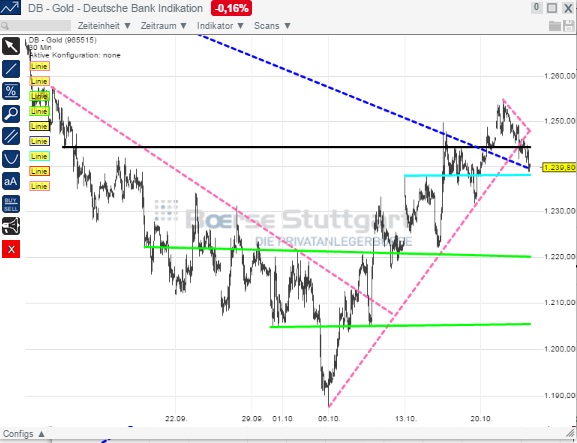Select the black-bordered Linie label
This screenshot has width=577, height=443.
pos(39,126)
